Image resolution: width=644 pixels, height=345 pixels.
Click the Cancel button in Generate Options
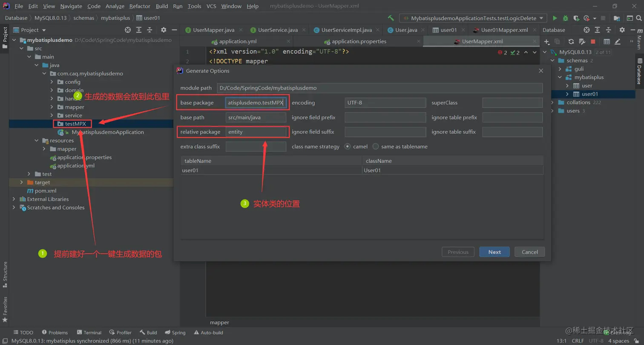click(x=529, y=252)
